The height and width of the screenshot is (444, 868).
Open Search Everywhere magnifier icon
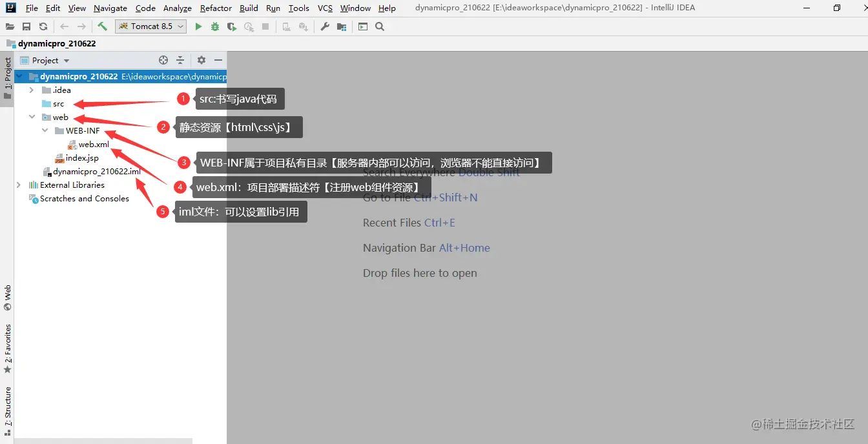tap(378, 26)
